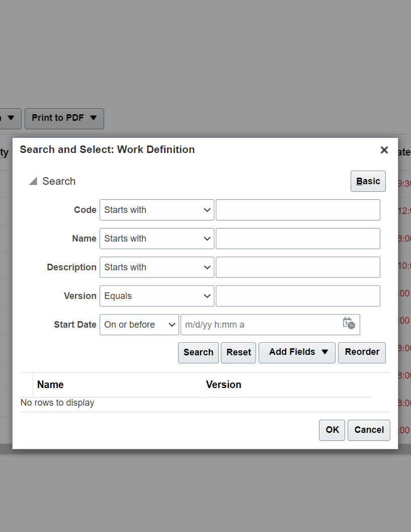This screenshot has height=532, width=411.
Task: Focus the Name text field
Action: [x=298, y=239]
